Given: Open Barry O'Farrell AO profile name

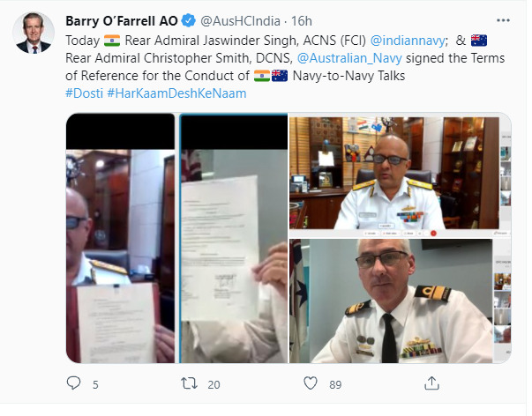Looking at the screenshot, I should 122,21.
